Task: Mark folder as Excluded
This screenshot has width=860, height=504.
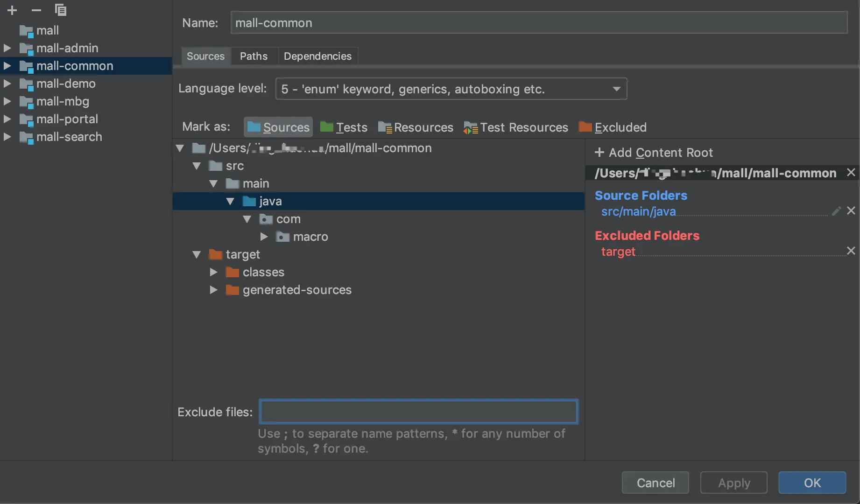Action: click(613, 127)
